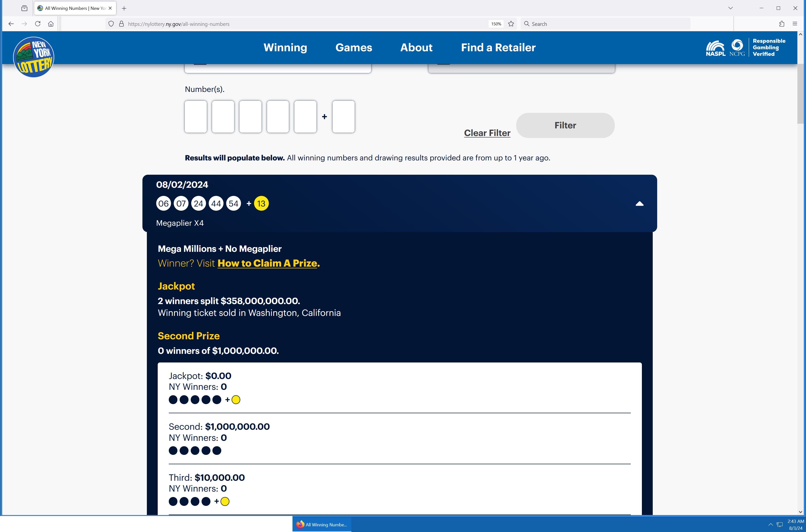Click the site security padlock icon

click(121, 24)
